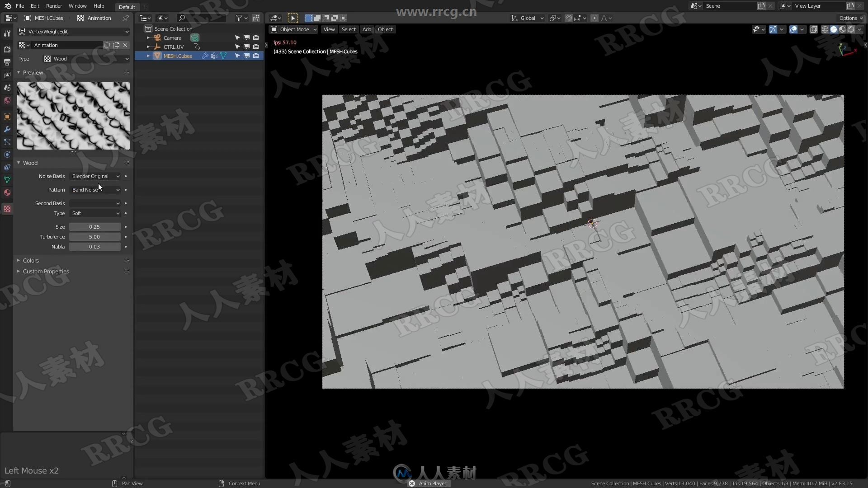Screen dimensions: 868x488
Task: Click the VertexWeightEdit modifier icon
Action: (22, 31)
